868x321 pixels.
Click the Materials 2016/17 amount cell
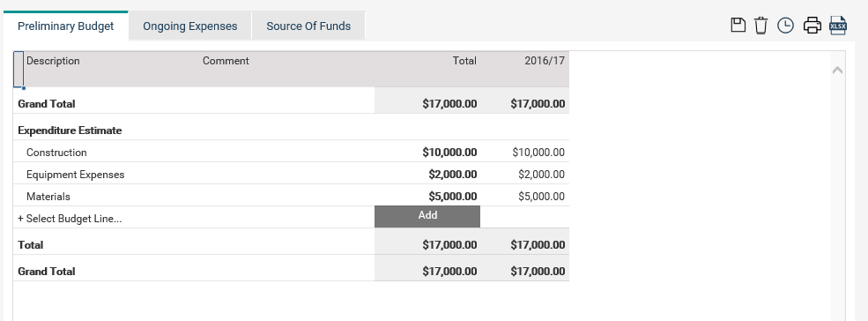point(541,197)
